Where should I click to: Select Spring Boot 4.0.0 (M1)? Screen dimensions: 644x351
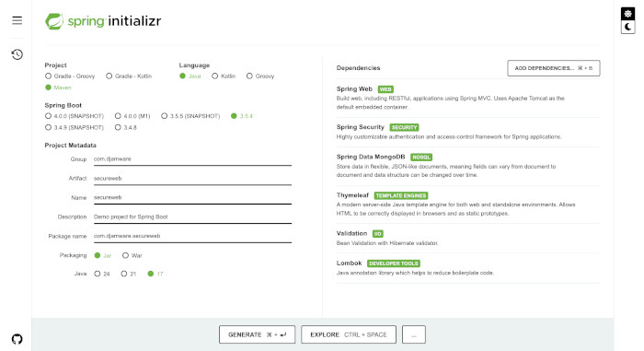coord(132,116)
